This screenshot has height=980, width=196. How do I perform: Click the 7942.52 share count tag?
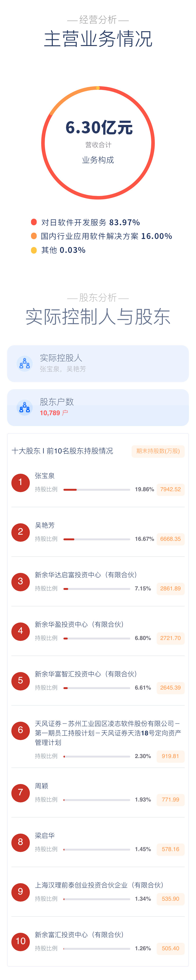(170, 489)
